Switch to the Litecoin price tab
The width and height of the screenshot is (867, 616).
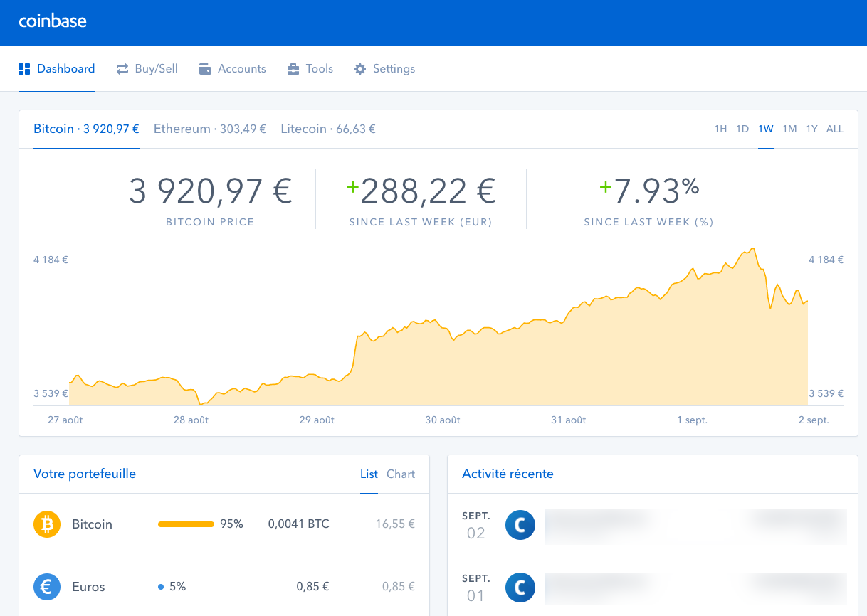tap(328, 129)
